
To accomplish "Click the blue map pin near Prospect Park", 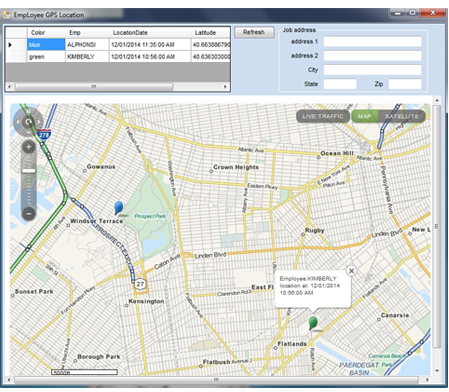I will click(118, 208).
